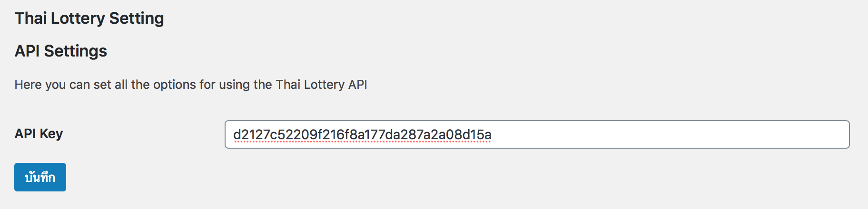Click the word "Key" in the field label
The width and height of the screenshot is (868, 209).
[51, 134]
